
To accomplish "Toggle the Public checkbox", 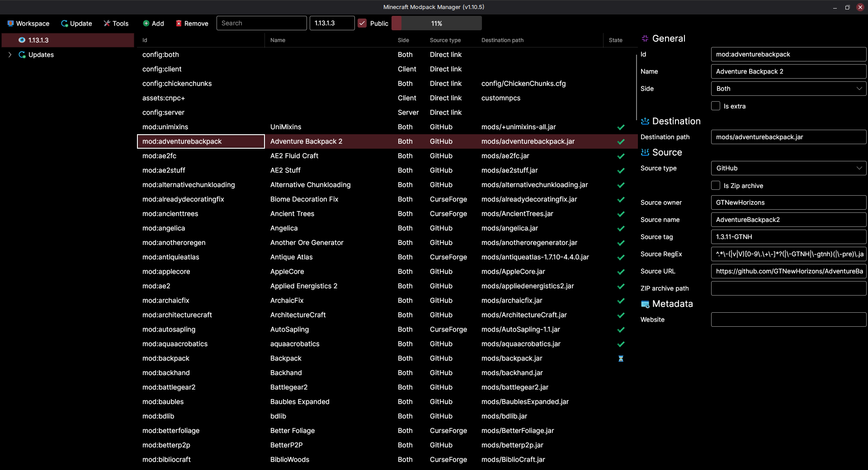I will [362, 23].
